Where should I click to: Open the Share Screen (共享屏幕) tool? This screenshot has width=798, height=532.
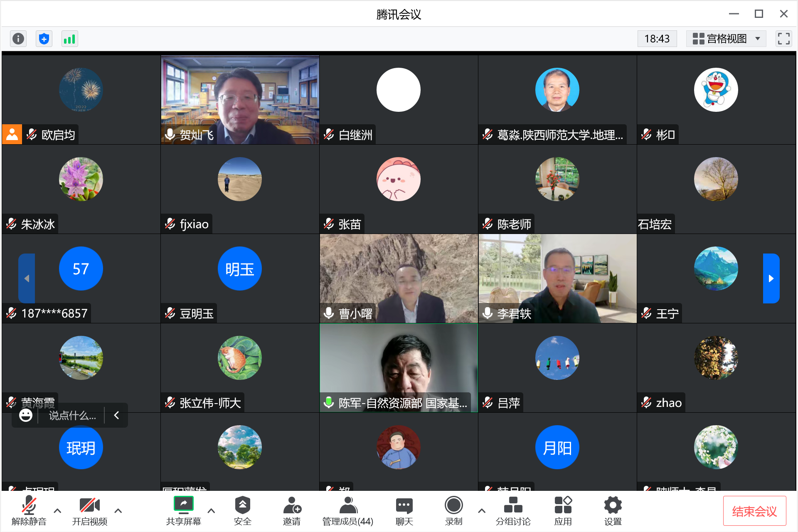point(183,511)
